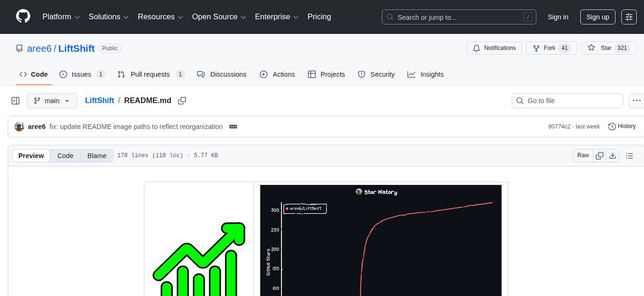Click the GitHub logo icon
The height and width of the screenshot is (296, 644).
click(x=23, y=17)
